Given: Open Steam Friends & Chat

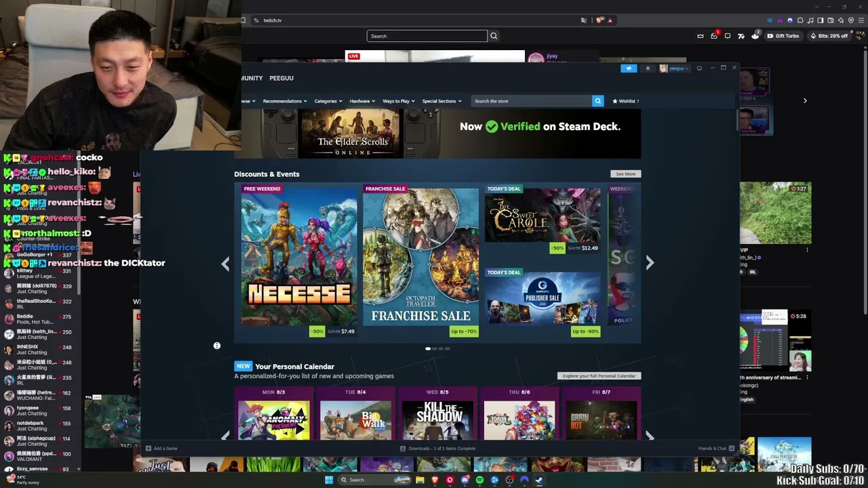Looking at the screenshot, I should click(715, 448).
